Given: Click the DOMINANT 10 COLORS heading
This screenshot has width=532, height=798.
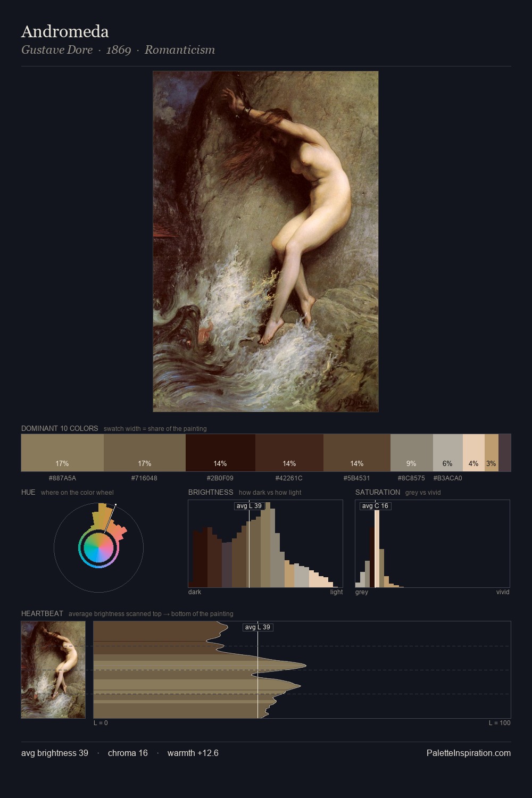Looking at the screenshot, I should (x=60, y=428).
